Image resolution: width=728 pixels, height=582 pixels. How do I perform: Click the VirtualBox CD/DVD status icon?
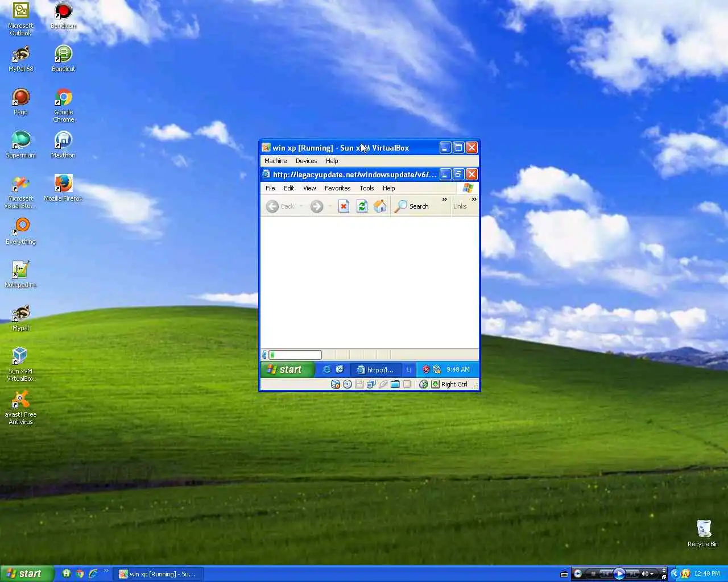click(348, 384)
